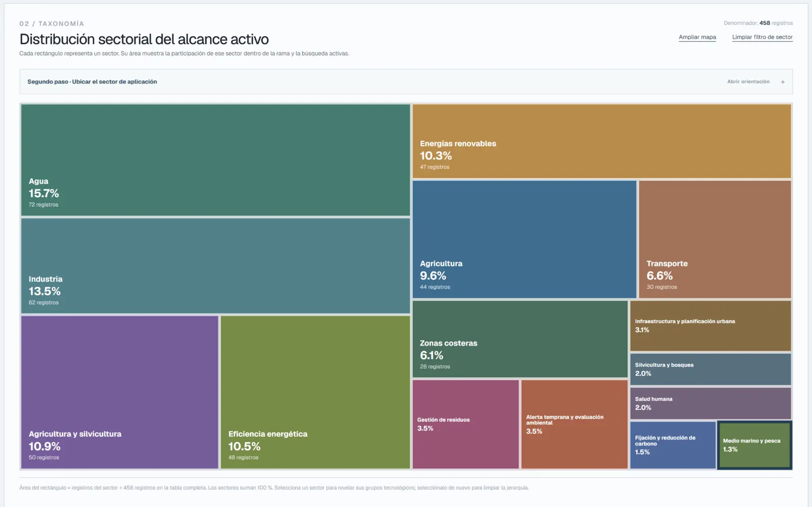The image size is (812, 507).
Task: Click Limpiar filtro de sector
Action: [762, 37]
